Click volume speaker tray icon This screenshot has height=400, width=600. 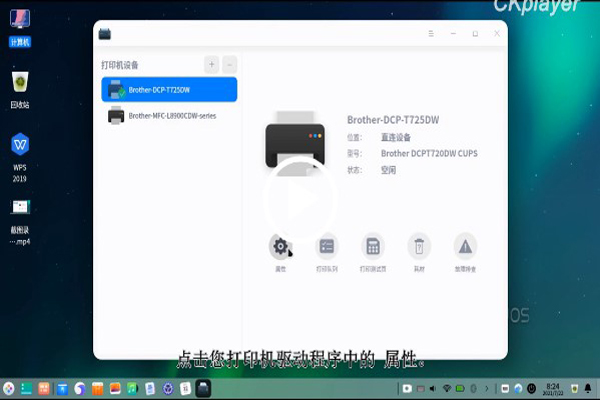point(433,389)
